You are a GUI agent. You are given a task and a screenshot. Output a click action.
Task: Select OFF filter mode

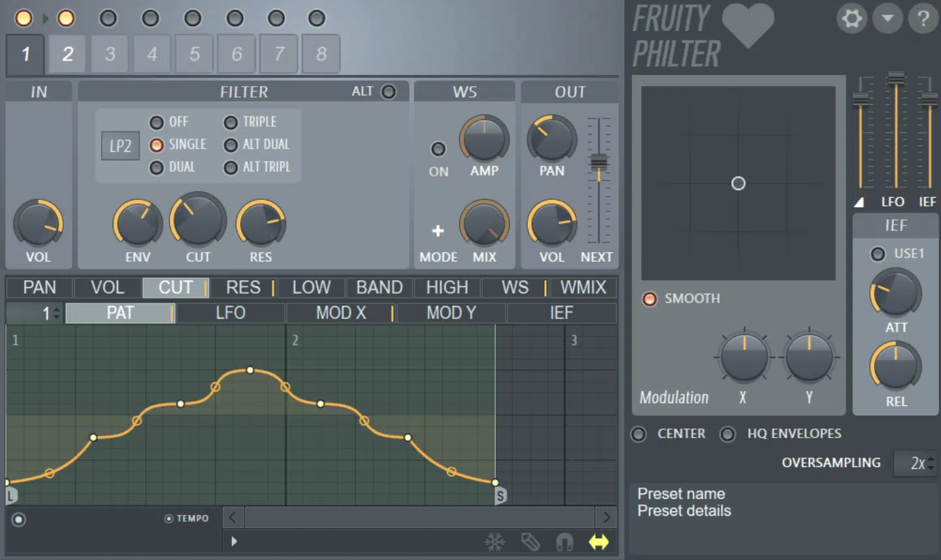(x=169, y=122)
